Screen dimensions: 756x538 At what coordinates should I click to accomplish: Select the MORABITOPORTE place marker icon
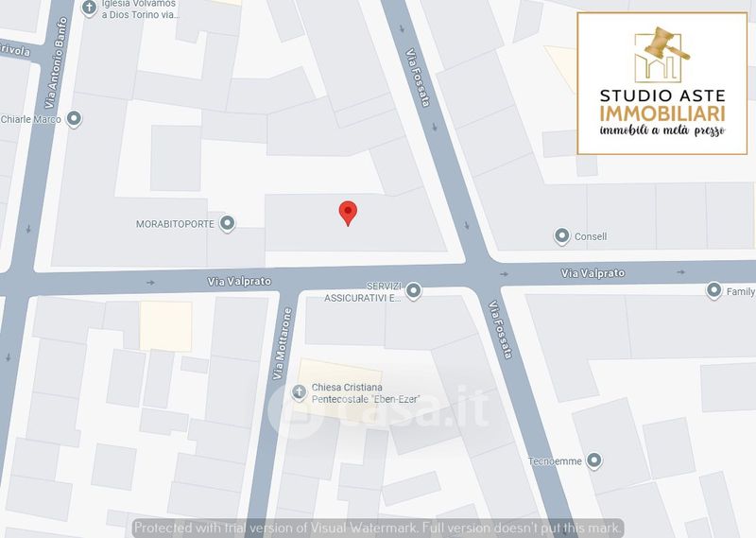click(x=227, y=224)
